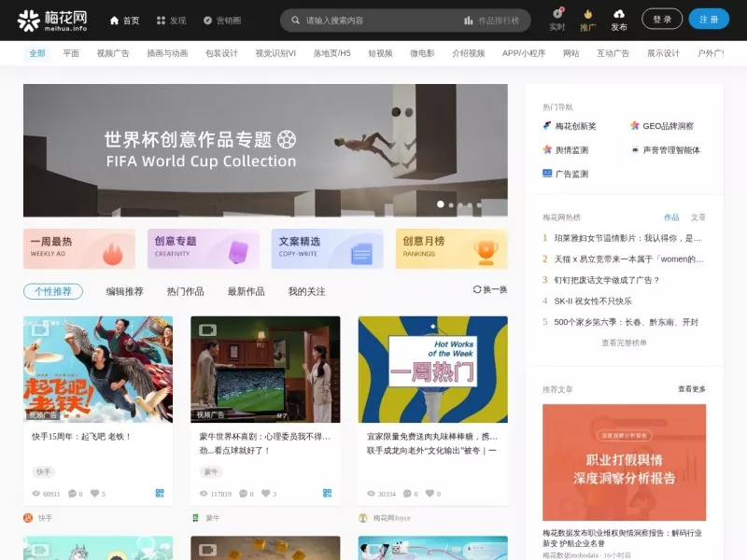The image size is (747, 560).
Task: Click the GEO品牌洞察 star icon
Action: (x=635, y=126)
